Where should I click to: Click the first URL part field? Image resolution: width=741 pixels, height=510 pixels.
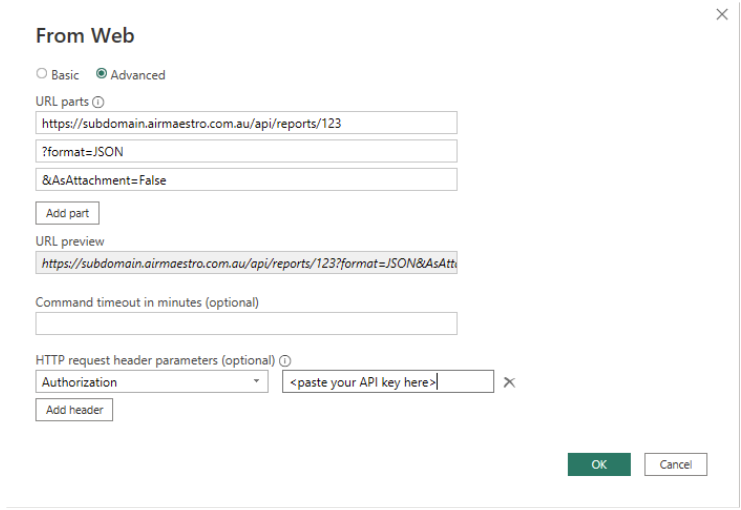(x=246, y=122)
